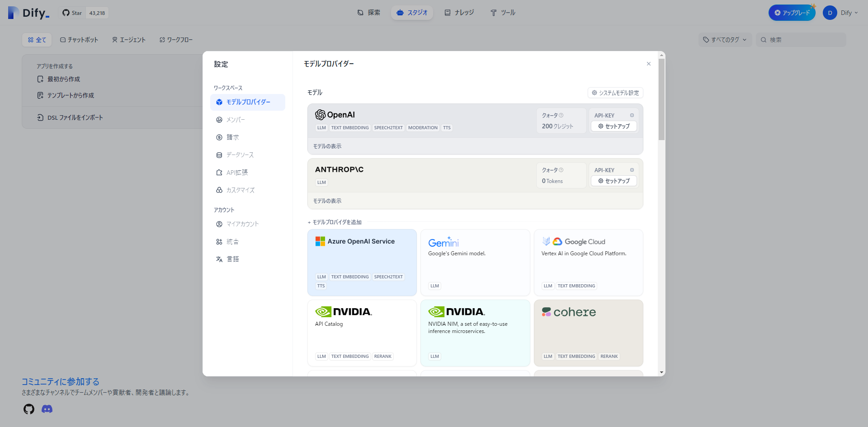Filter apps by エージェント

pos(129,40)
